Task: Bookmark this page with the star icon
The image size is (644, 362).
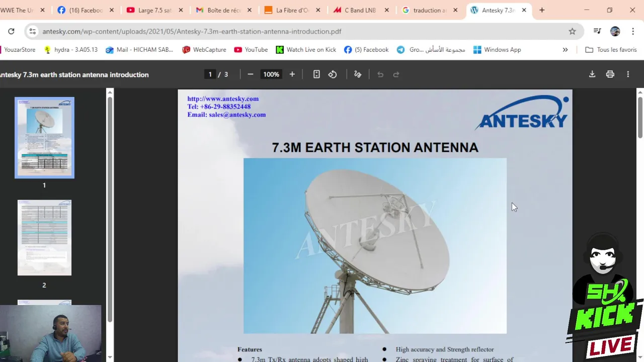Action: tap(572, 31)
